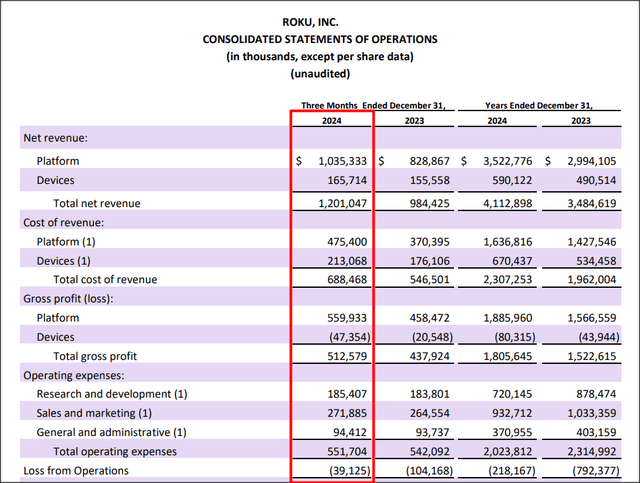Click the devices revenue value 590,122
640x483 pixels.
pyautogui.click(x=512, y=180)
